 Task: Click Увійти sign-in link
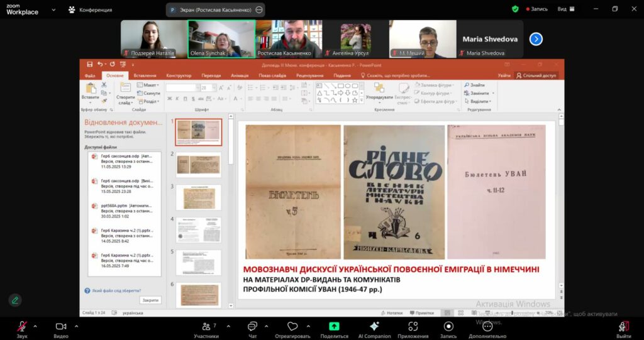[504, 75]
